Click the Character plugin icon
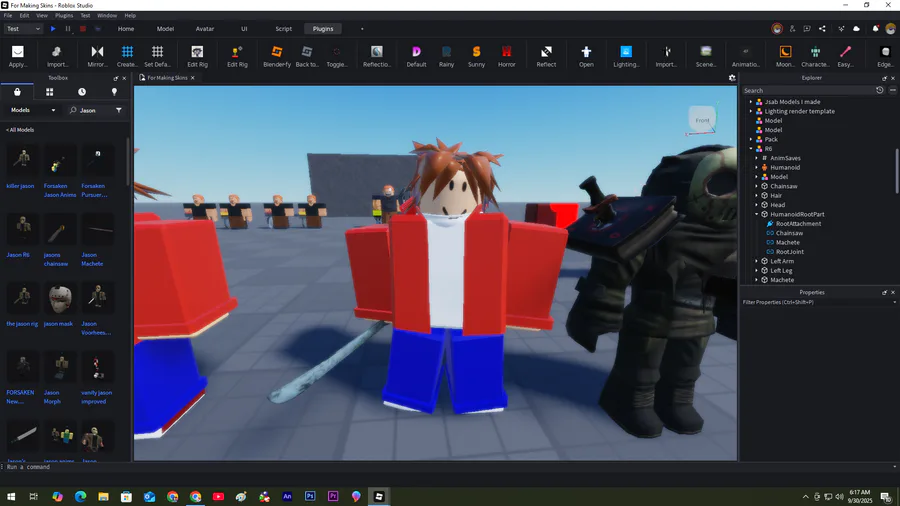This screenshot has width=900, height=506. coord(815,52)
